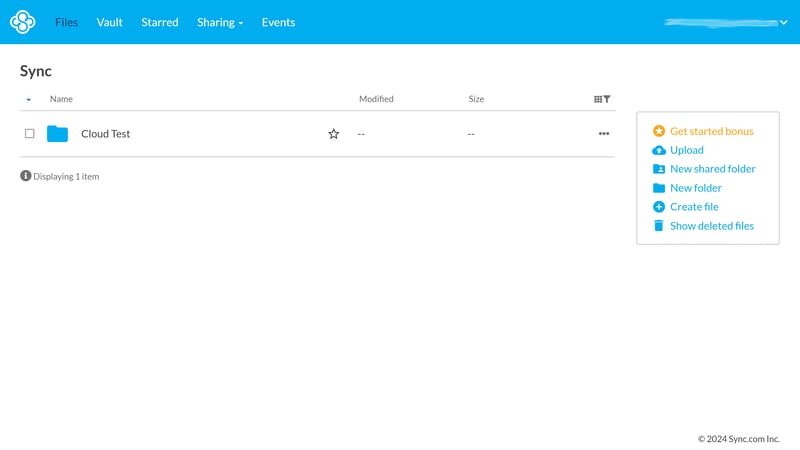Open the Cloud Test more options menu
800x450 pixels.
click(604, 134)
